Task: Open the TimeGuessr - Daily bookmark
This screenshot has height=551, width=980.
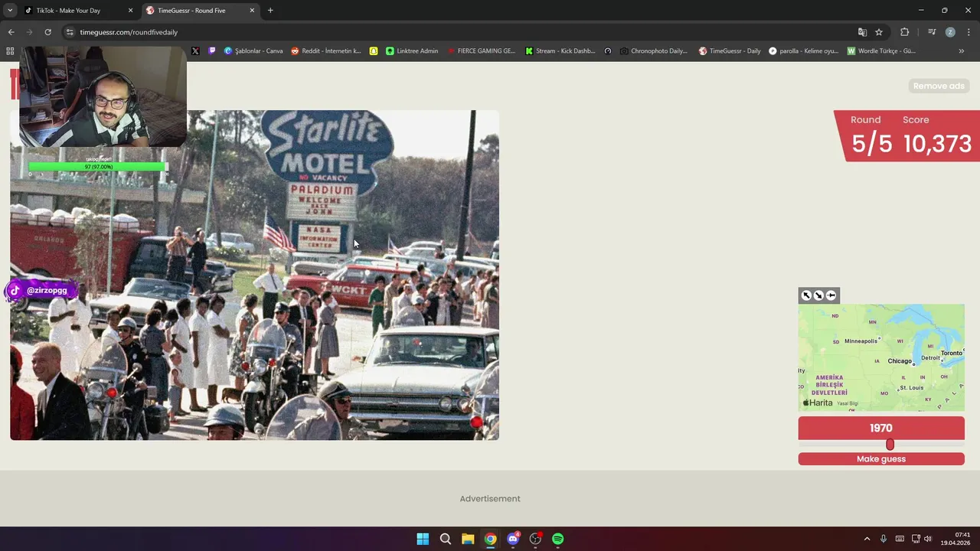Action: (730, 51)
